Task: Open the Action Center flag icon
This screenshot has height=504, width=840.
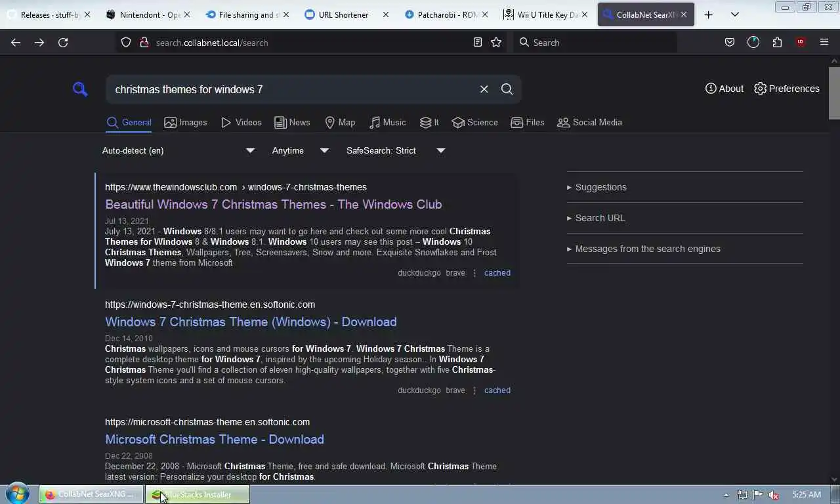Action: click(x=758, y=495)
